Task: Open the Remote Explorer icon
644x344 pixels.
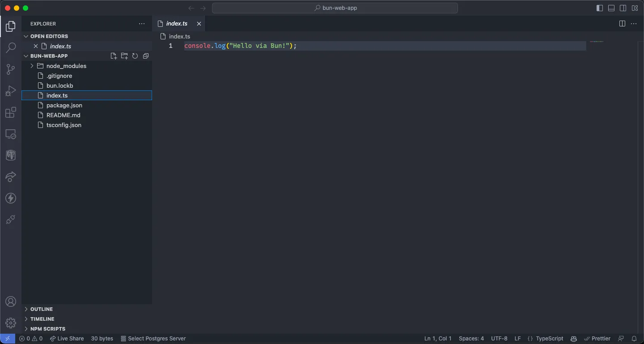Action: point(11,134)
